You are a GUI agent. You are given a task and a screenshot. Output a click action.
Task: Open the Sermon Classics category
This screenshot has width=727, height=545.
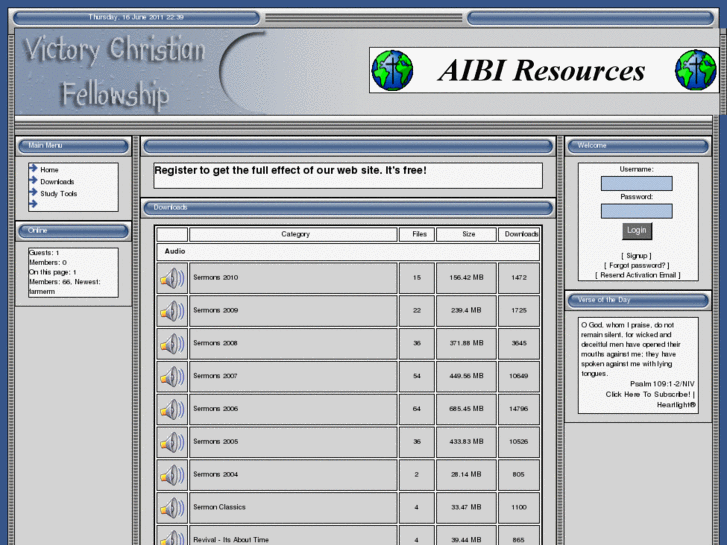pos(219,507)
